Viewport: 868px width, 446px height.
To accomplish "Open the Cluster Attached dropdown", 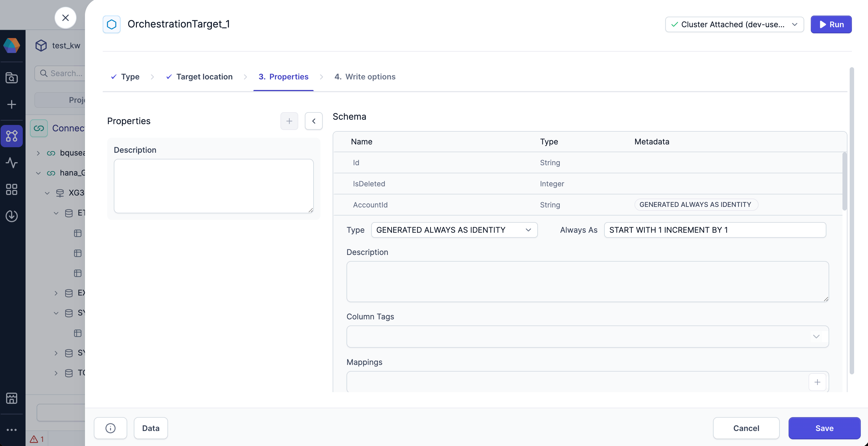I will coord(734,24).
